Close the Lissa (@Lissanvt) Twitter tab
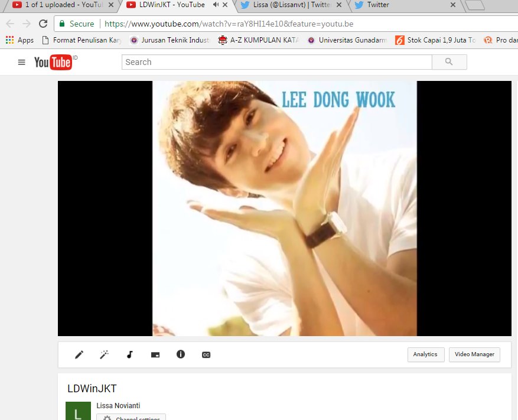518x420 pixels. [x=339, y=5]
